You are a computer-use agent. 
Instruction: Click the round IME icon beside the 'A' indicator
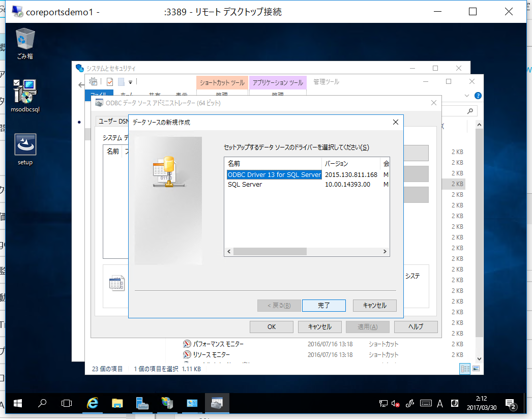[455, 403]
